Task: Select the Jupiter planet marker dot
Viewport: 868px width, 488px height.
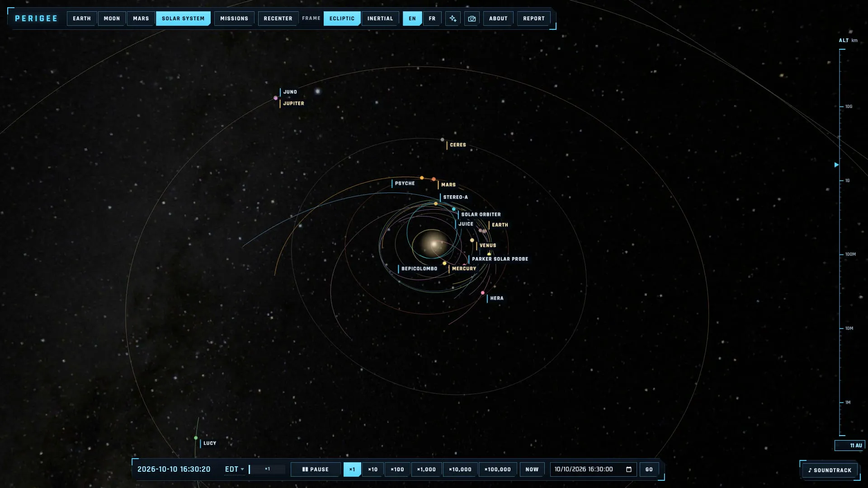Action: coord(275,98)
